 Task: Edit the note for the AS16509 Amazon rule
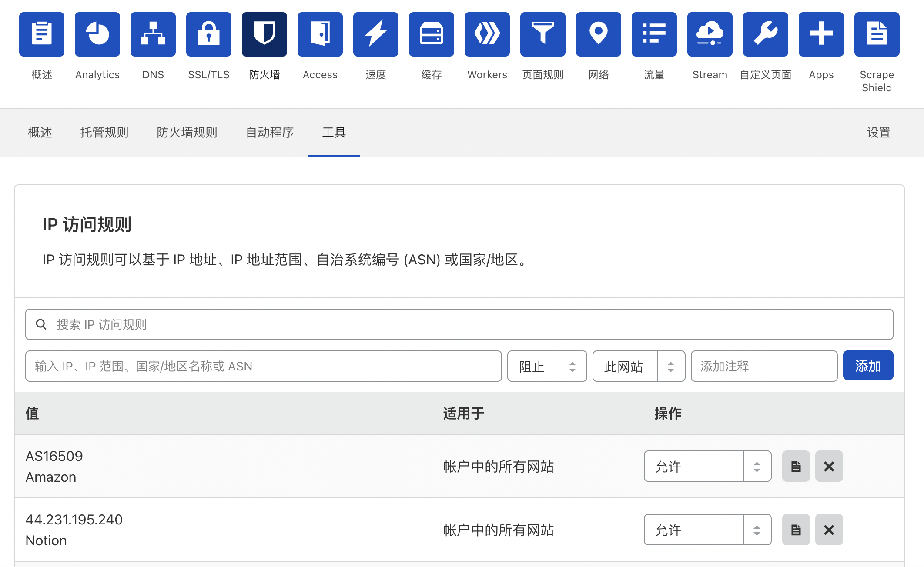(796, 466)
